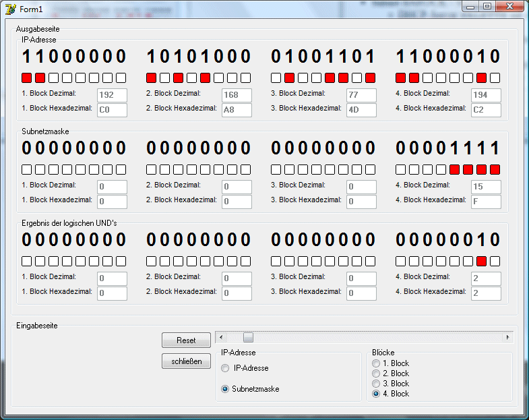The width and height of the screenshot is (529, 420).
Task: Click binary text 11000010 in IP-Adresse
Action: (447, 56)
